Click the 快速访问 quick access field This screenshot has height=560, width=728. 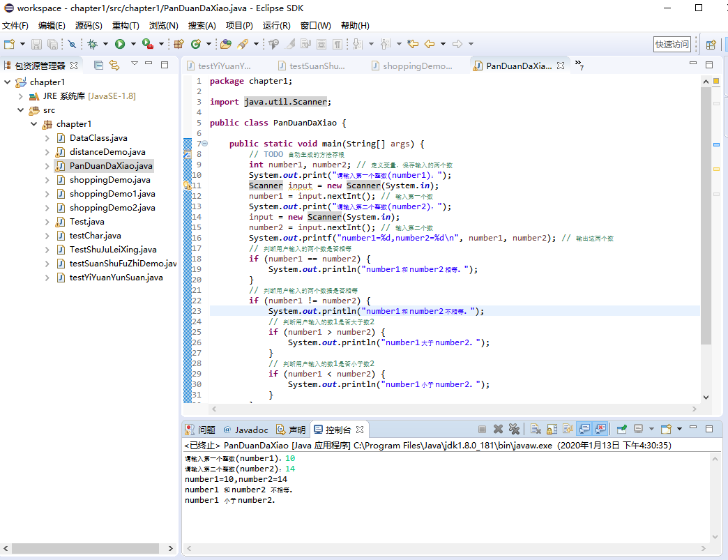point(672,45)
